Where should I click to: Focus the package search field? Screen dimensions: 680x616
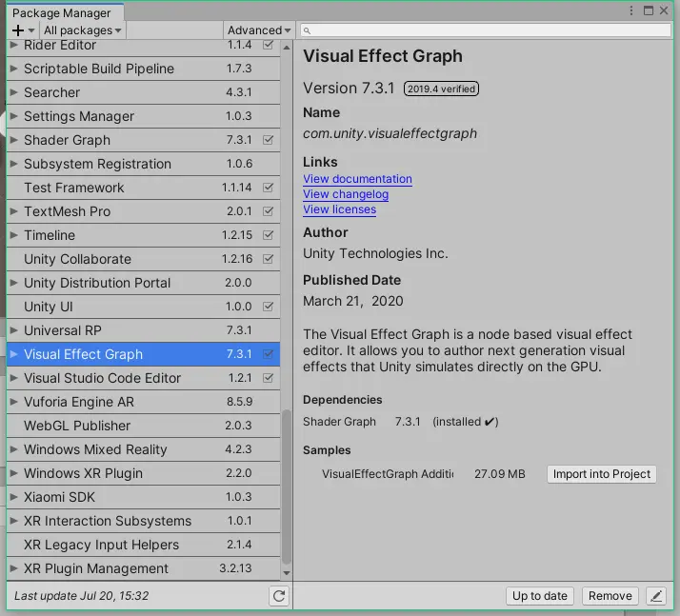point(486,30)
